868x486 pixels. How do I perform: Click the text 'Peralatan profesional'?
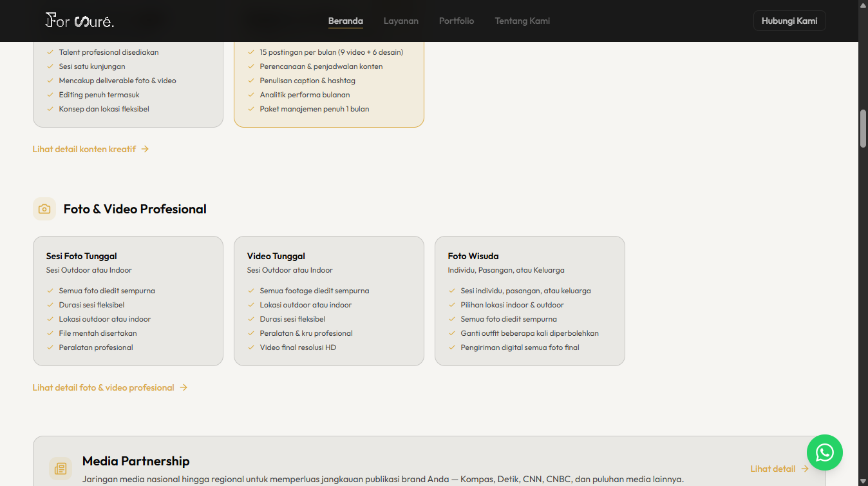[96, 347]
